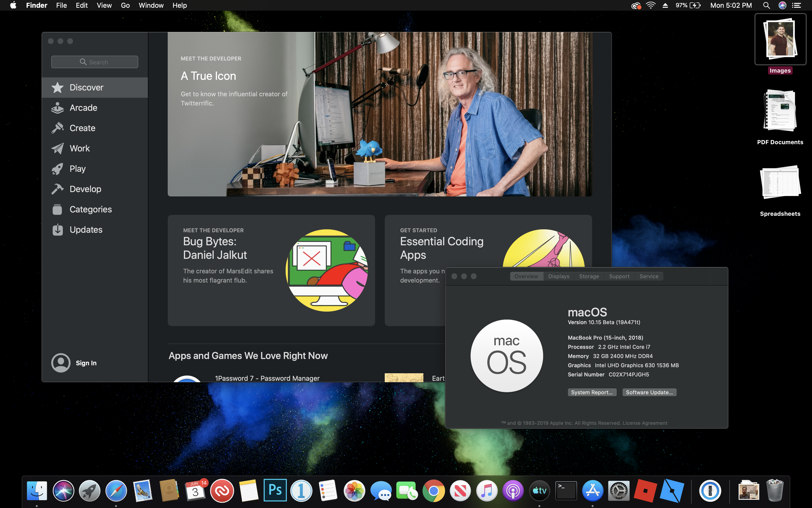
Task: Open Photos app from the Dock
Action: click(x=354, y=491)
